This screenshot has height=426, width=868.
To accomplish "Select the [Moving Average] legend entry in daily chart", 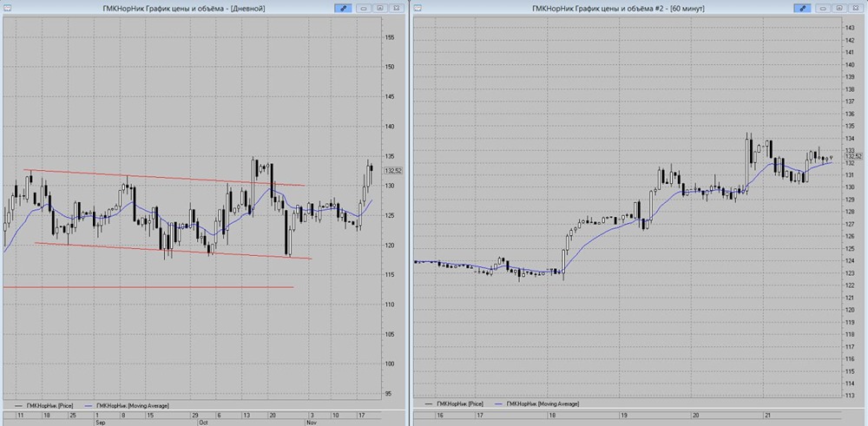I will coord(127,405).
